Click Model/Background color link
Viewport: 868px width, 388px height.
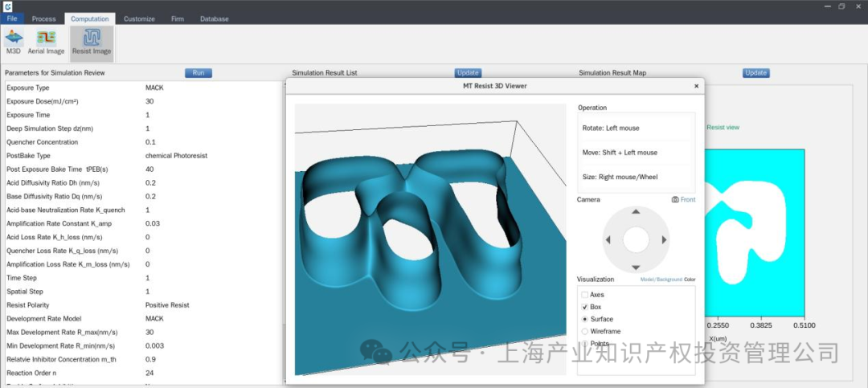click(x=661, y=280)
